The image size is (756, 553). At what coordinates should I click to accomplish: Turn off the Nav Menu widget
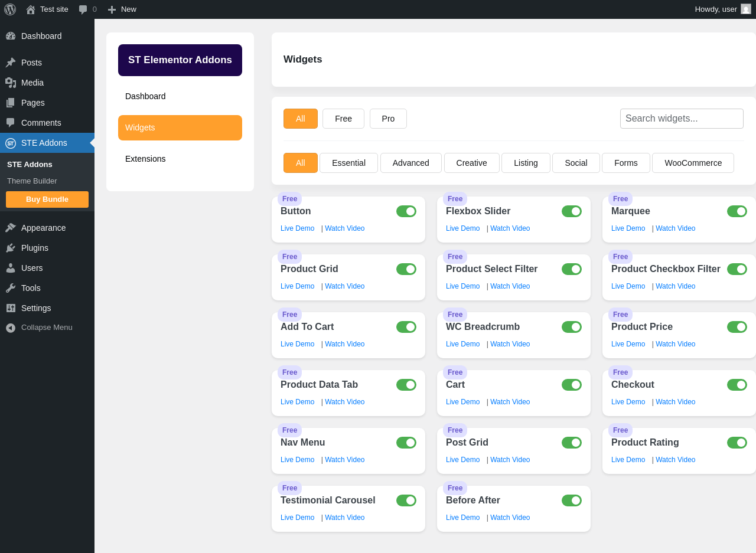[406, 443]
